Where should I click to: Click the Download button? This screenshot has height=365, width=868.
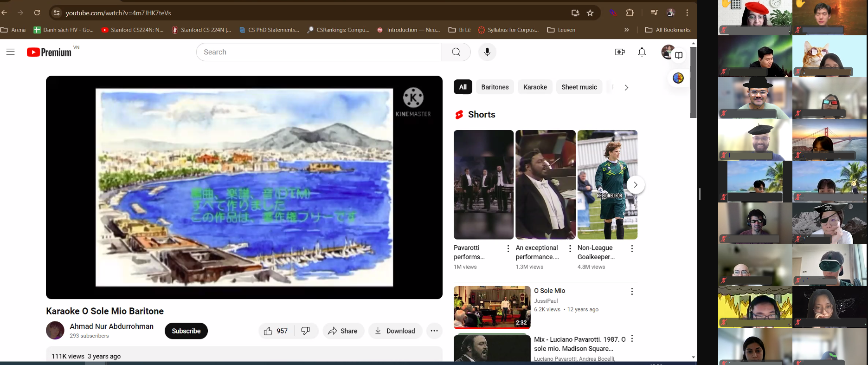[x=395, y=331]
